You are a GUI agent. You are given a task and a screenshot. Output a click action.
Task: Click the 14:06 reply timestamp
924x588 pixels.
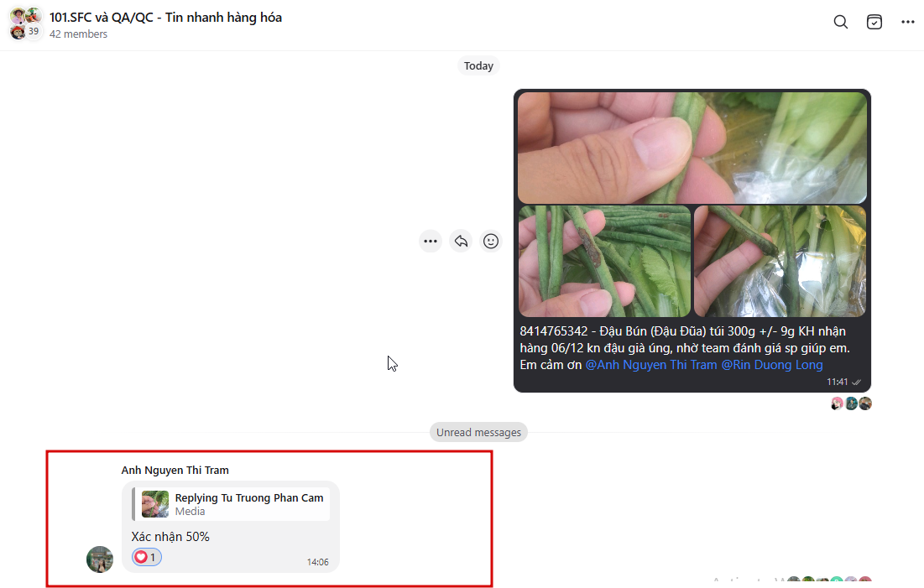[x=317, y=562]
